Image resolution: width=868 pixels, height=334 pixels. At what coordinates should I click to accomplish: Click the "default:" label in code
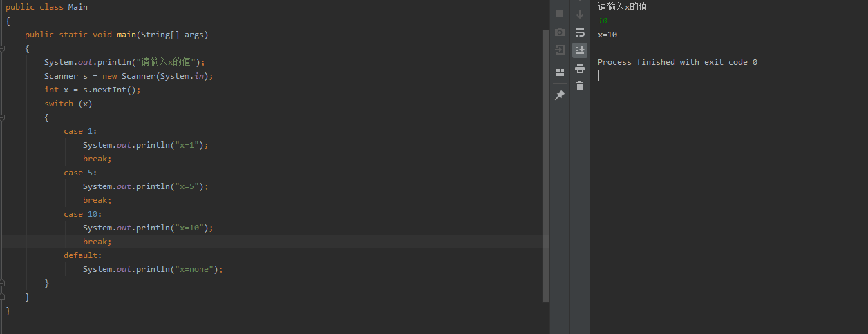83,255
